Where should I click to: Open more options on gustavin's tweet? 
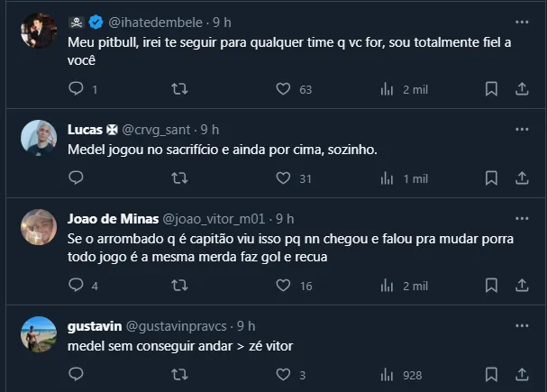(522, 325)
